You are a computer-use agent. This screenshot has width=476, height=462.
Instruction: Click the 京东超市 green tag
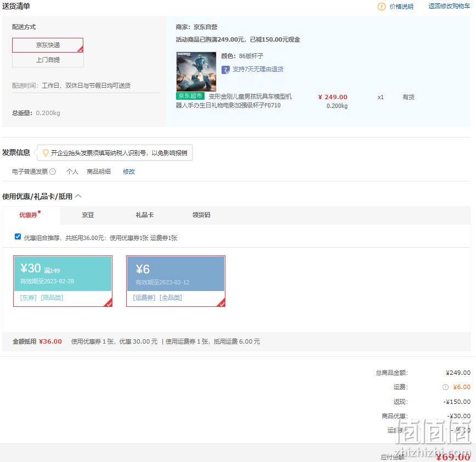click(x=190, y=96)
